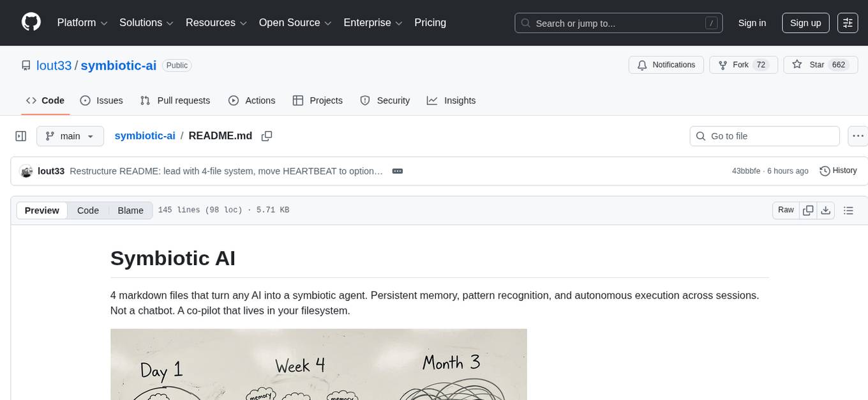Open the main branch dropdown
Screen dimensions: 868x400
click(70, 136)
